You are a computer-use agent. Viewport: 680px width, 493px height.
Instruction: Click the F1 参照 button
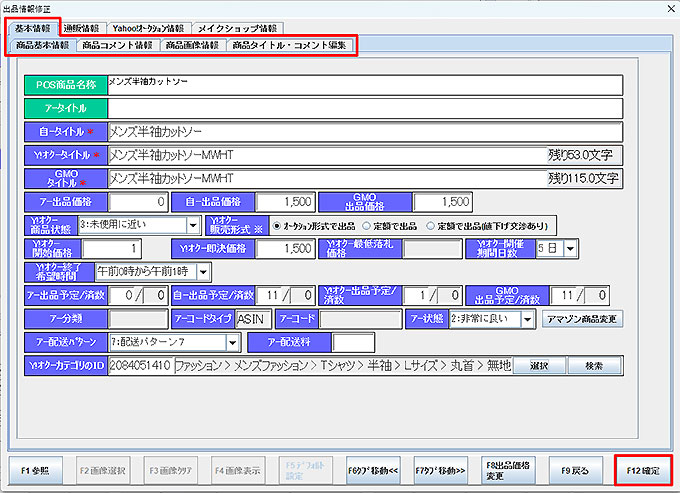35,469
